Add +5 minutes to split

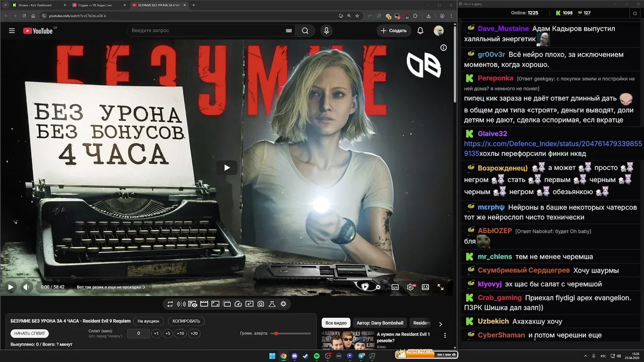pos(168,333)
